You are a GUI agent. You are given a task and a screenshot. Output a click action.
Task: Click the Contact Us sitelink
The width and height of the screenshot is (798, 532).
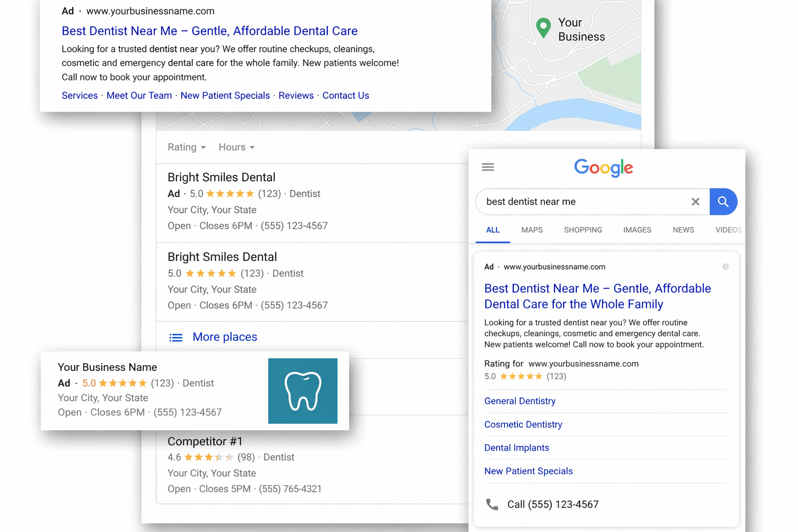click(345, 96)
